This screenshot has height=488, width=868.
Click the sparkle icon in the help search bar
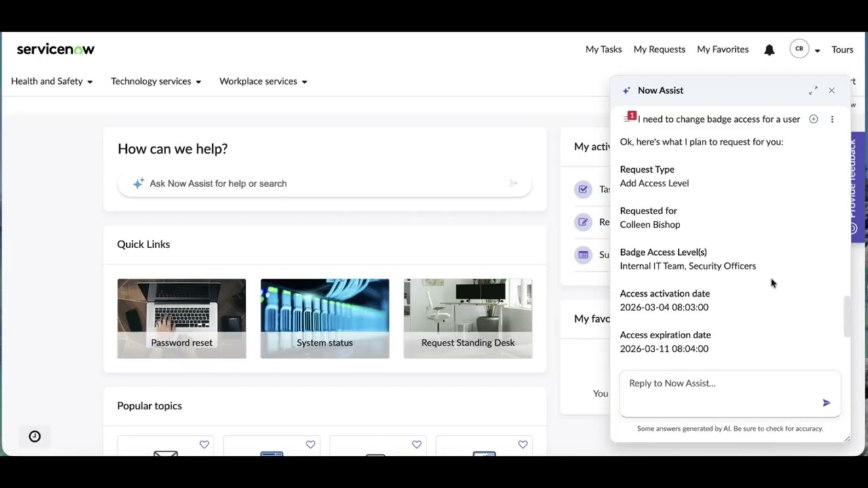(138, 183)
